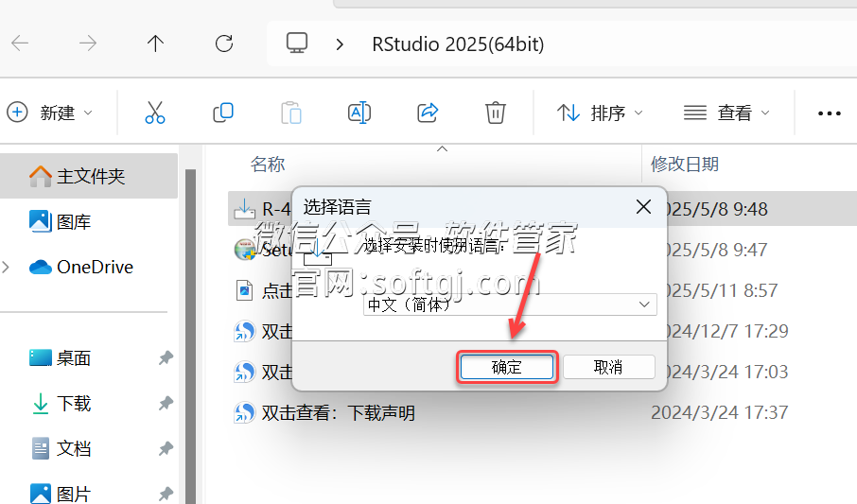Select the shortcut dated 2024/12/7 17:29
This screenshot has width=857, height=504.
tap(244, 331)
